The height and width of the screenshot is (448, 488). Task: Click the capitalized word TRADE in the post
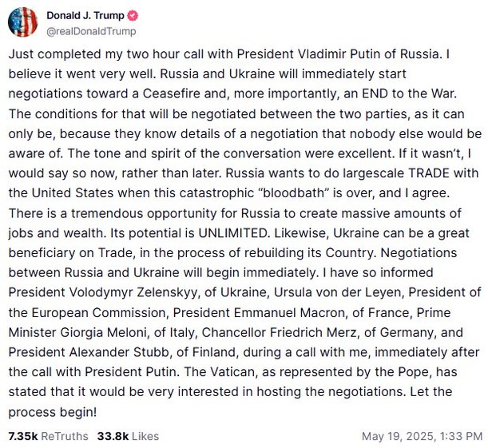(429, 173)
